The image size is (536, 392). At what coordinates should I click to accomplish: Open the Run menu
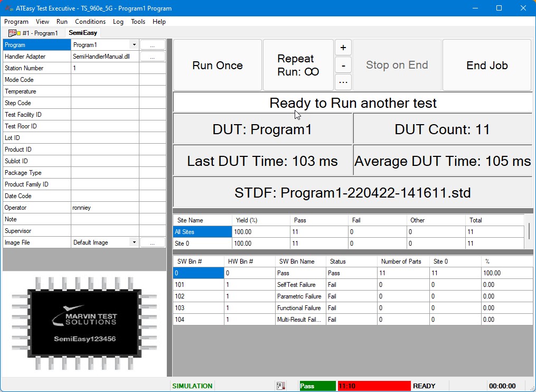point(62,22)
